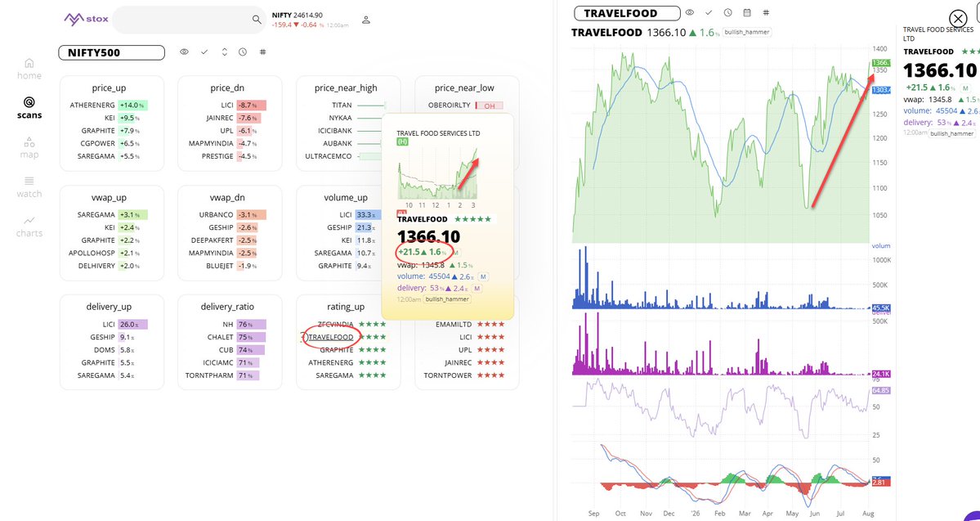Select ZFCVINDIA in rating_up list
This screenshot has width=980, height=521.
335,324
